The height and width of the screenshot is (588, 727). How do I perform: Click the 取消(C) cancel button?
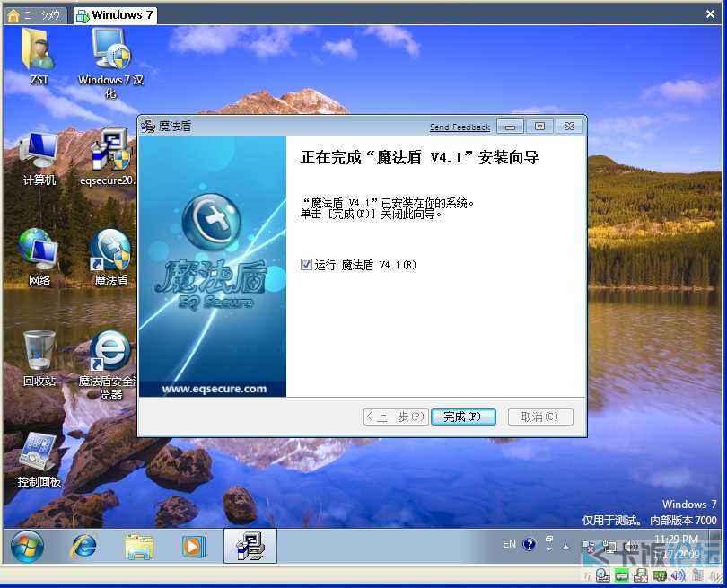(540, 417)
